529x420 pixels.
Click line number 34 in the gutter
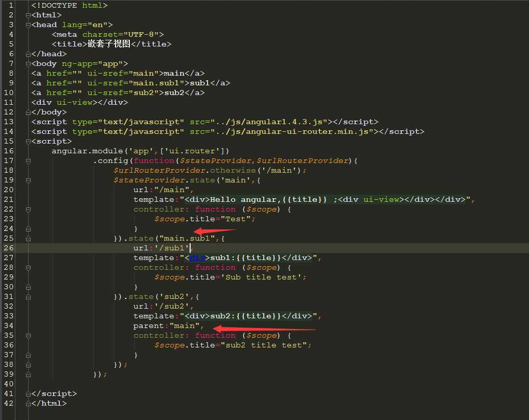[9, 325]
